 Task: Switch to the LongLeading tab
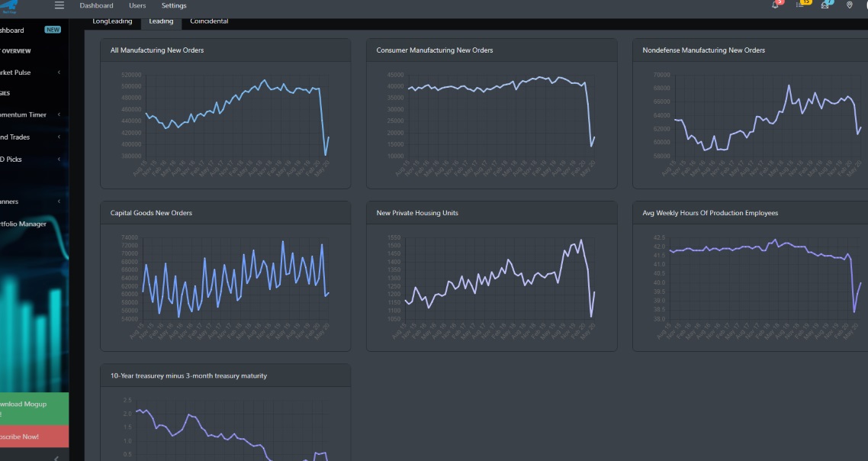click(x=112, y=21)
